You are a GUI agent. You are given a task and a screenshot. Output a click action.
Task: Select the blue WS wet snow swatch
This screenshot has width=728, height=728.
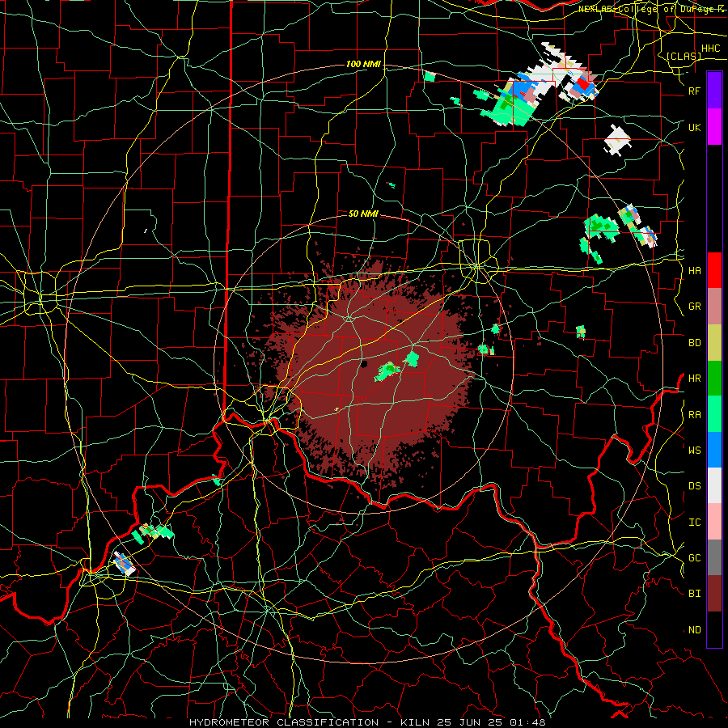(x=714, y=450)
